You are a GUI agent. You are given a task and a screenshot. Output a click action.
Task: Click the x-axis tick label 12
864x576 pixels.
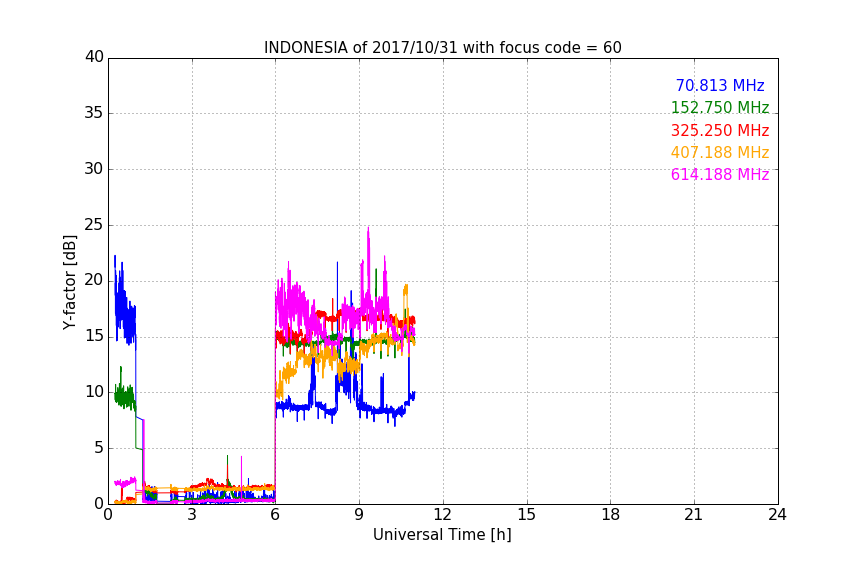[x=442, y=515]
